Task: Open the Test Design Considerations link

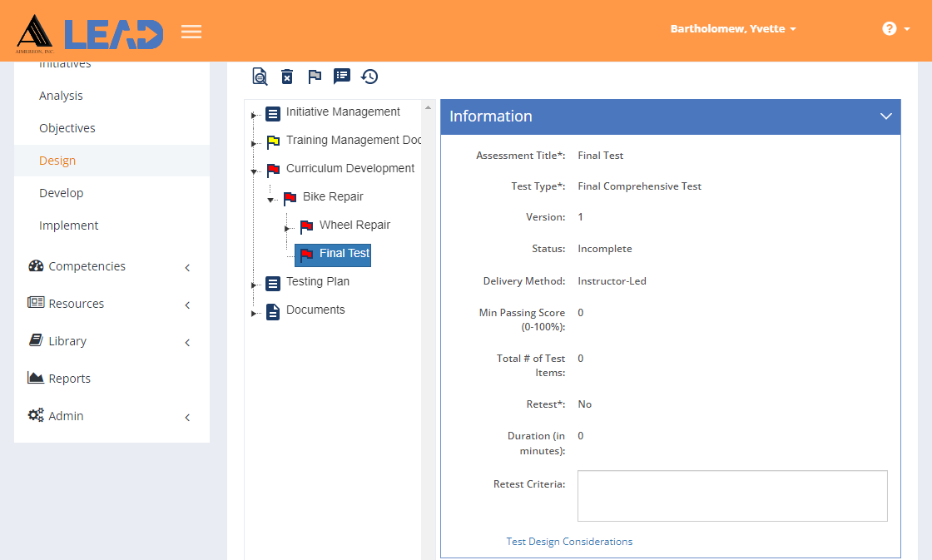Action: coord(569,542)
